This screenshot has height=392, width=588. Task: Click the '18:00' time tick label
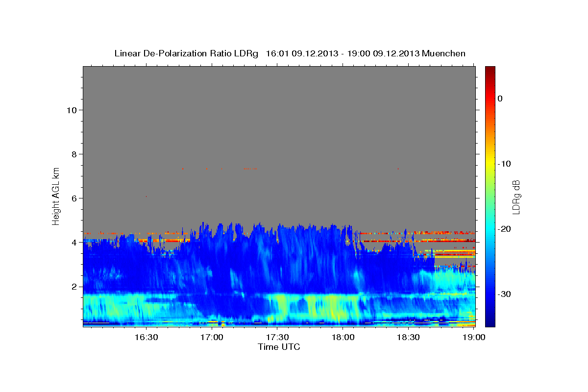click(343, 337)
